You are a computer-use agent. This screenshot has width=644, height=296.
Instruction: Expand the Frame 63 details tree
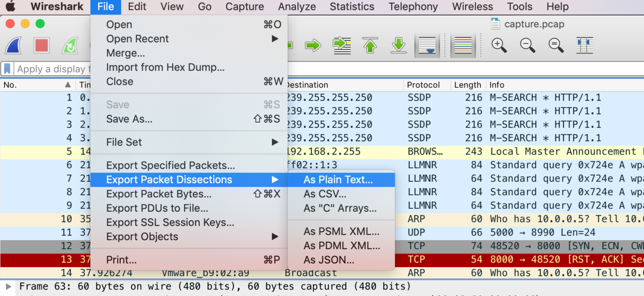pyautogui.click(x=8, y=286)
